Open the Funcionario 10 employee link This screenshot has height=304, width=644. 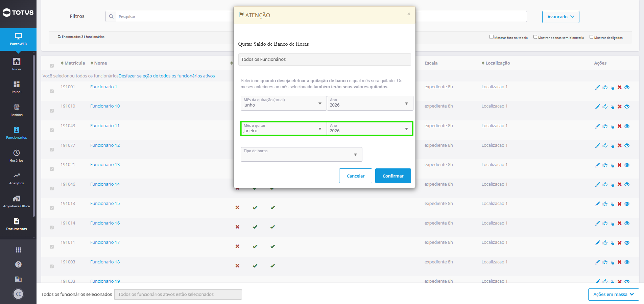(105, 106)
